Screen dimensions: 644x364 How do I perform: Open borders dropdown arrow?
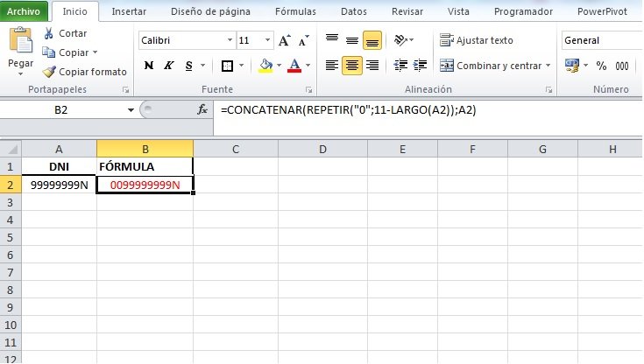click(x=242, y=66)
